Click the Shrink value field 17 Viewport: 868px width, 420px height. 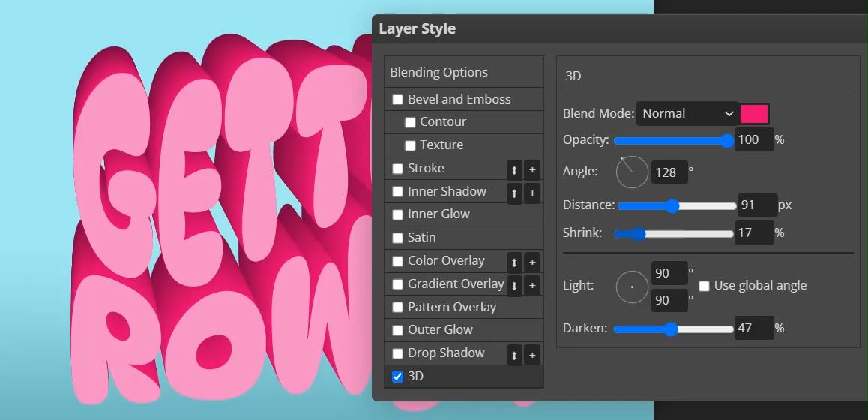pos(753,232)
